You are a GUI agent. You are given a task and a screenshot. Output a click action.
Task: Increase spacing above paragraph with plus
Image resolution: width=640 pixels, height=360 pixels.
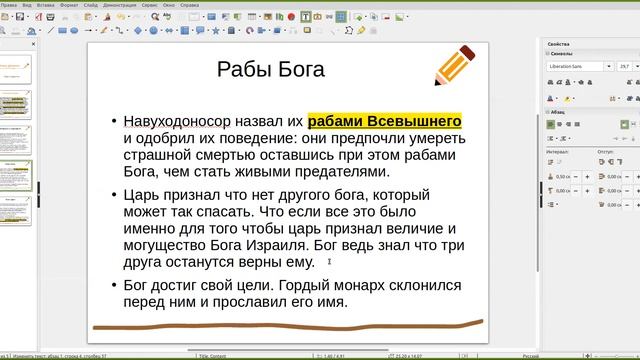587,177
